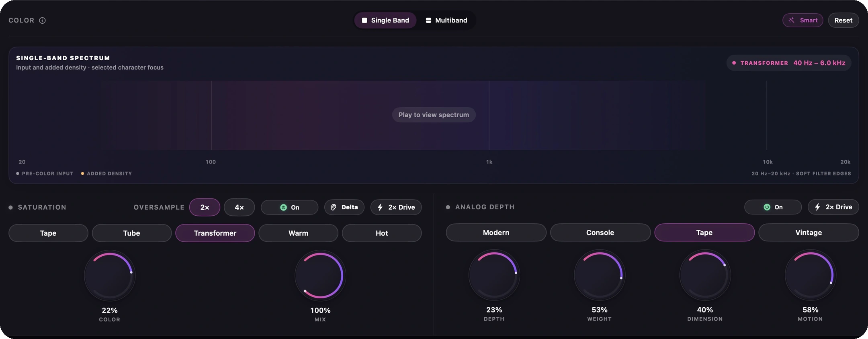868x339 pixels.
Task: Click the Depth knob at 23%
Action: click(x=494, y=275)
